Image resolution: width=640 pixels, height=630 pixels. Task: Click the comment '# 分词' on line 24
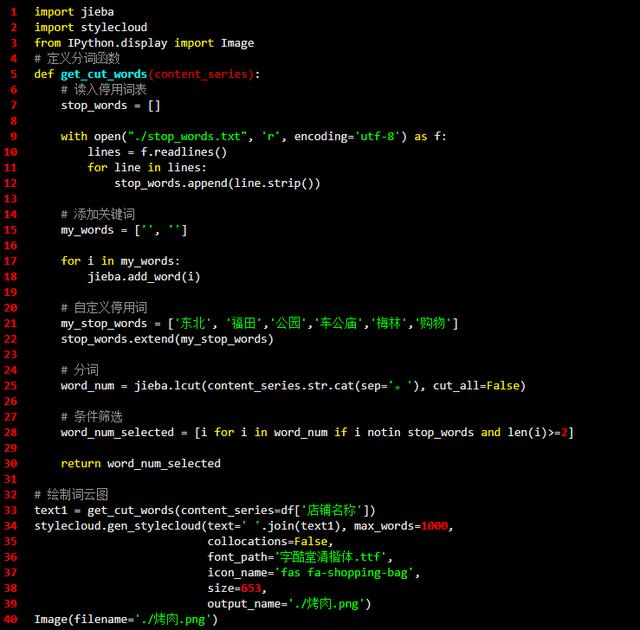click(80, 370)
